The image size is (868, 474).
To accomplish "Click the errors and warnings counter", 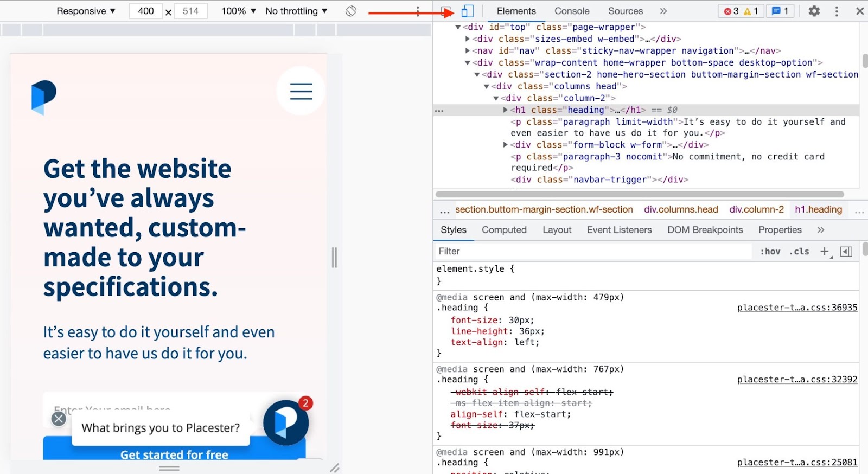I will pos(741,11).
